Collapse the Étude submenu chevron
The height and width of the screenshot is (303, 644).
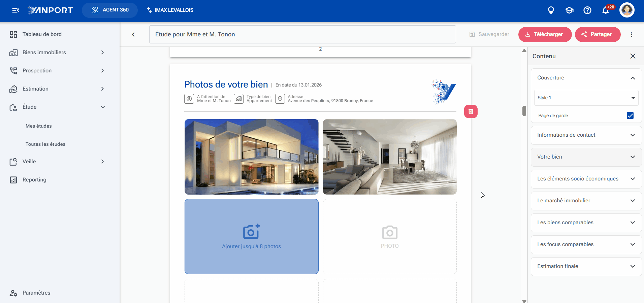click(103, 107)
